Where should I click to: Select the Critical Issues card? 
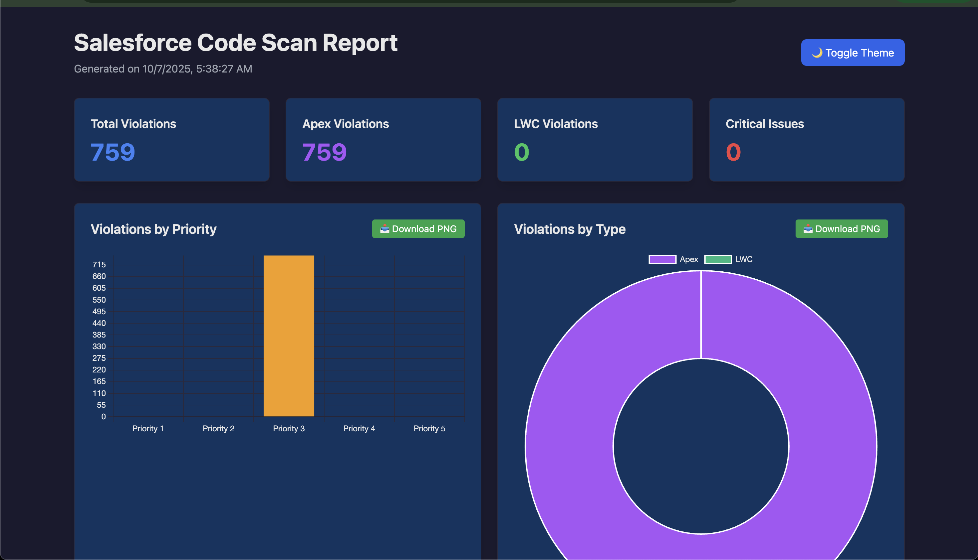pyautogui.click(x=807, y=140)
